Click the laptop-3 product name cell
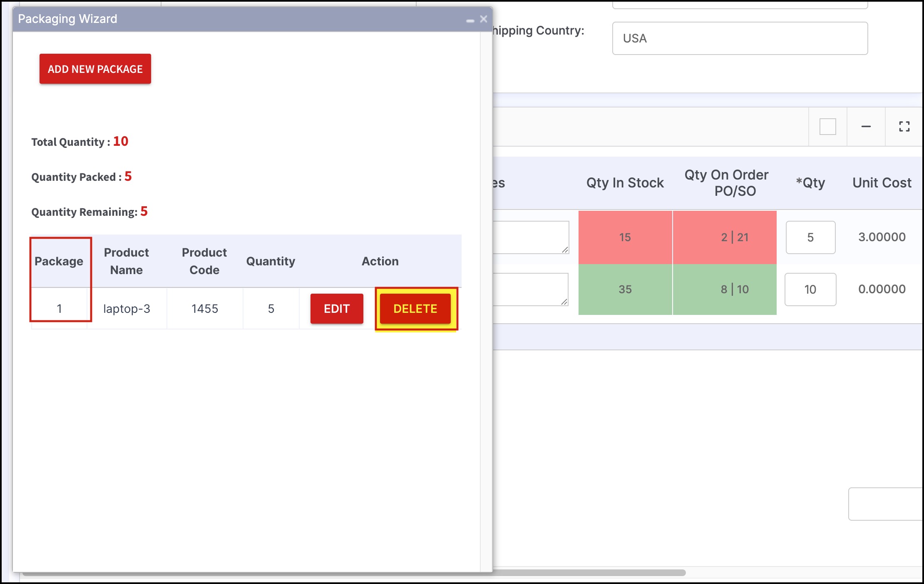This screenshot has width=924, height=584. point(127,309)
